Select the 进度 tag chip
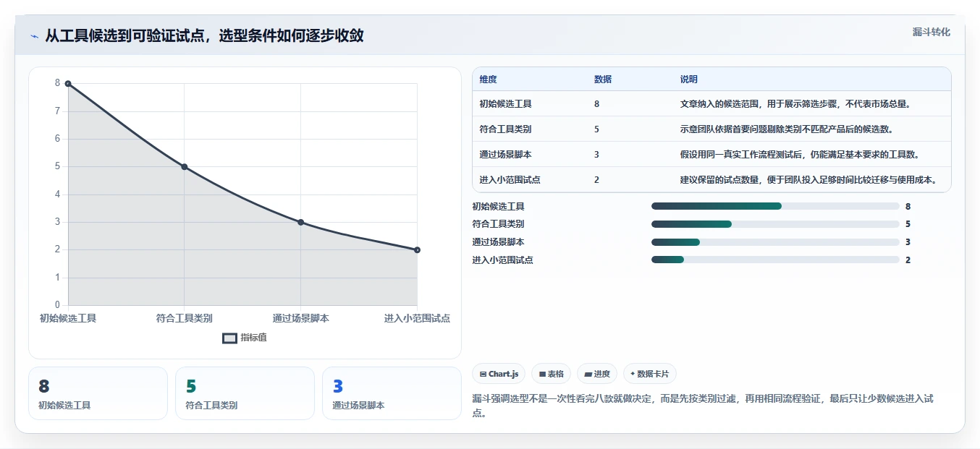The height and width of the screenshot is (449, 980). click(x=597, y=374)
